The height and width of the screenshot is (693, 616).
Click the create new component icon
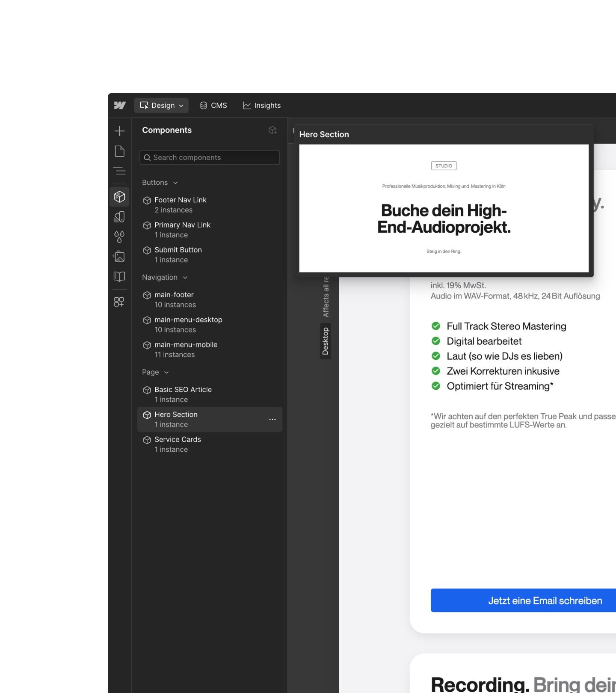click(272, 130)
